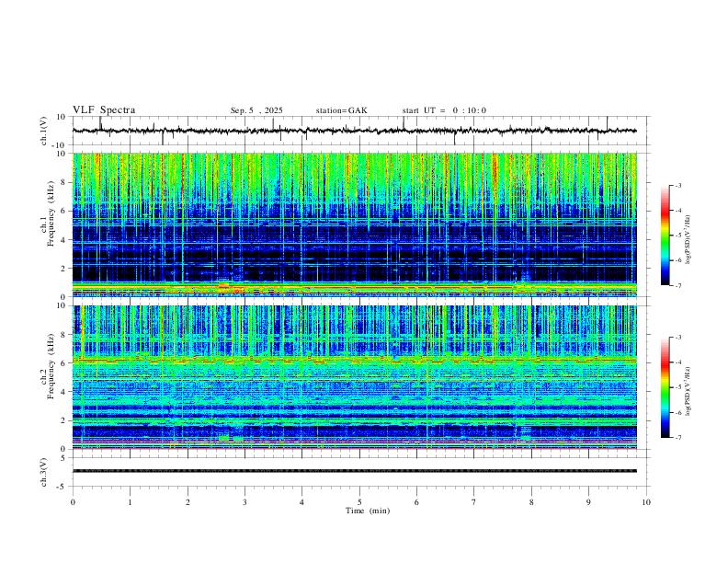Click the "ch.3(V)" axis label

44,473
